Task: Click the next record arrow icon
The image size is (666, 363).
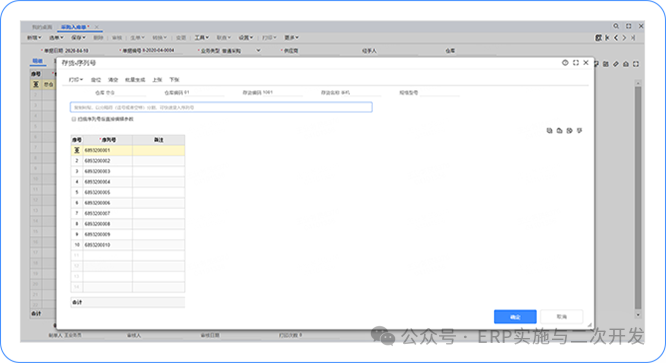Action: (x=624, y=38)
